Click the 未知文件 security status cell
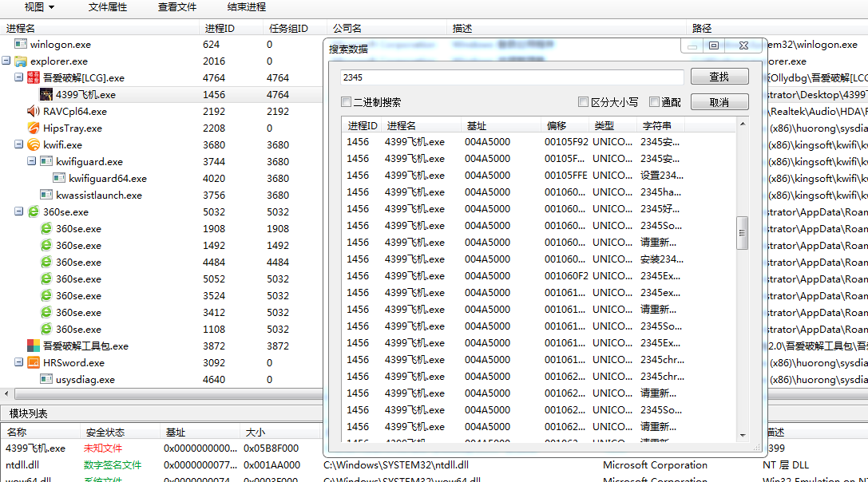Image resolution: width=868 pixels, height=482 pixels. click(x=103, y=448)
